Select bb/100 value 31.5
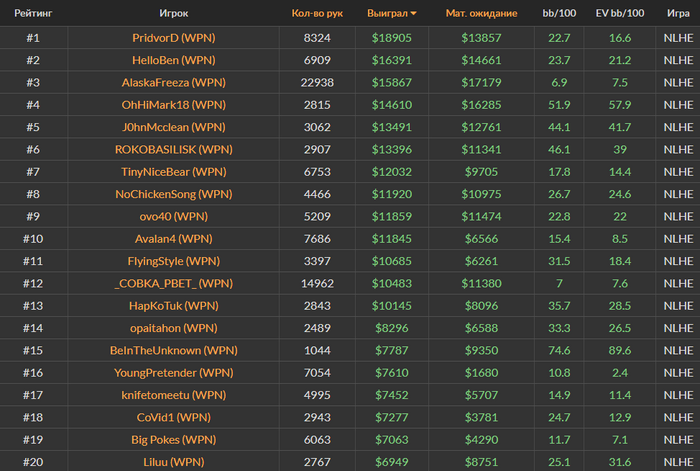Viewport: 700px width, 471px height. click(x=559, y=261)
